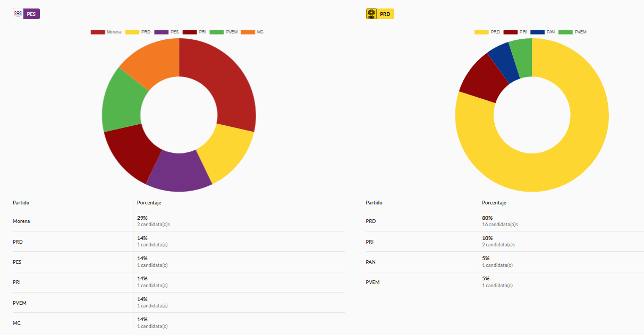
Task: Click the PES party logo icon
Action: [19, 14]
